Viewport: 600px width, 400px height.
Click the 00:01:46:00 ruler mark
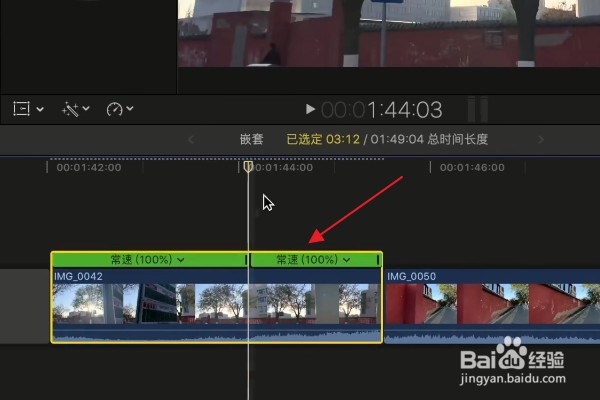pyautogui.click(x=472, y=167)
